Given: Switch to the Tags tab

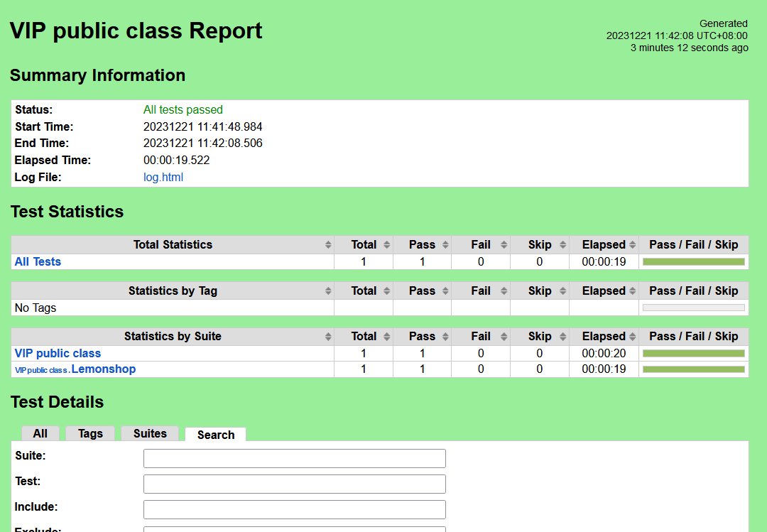Looking at the screenshot, I should coord(90,434).
